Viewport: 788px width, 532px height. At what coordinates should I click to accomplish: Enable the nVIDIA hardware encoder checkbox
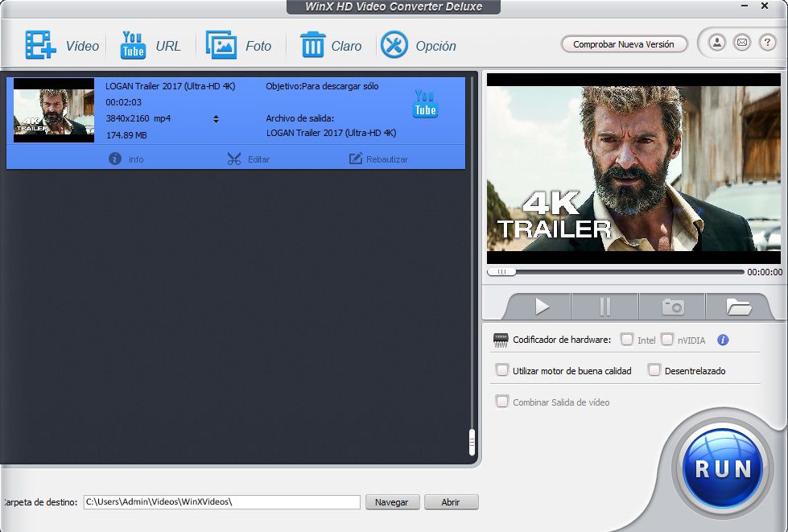click(667, 340)
